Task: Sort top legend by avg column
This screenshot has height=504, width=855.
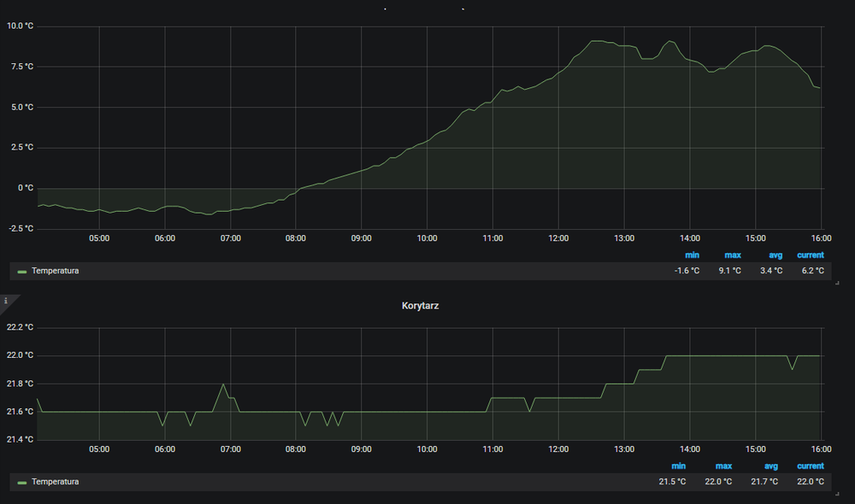Action: [775, 255]
